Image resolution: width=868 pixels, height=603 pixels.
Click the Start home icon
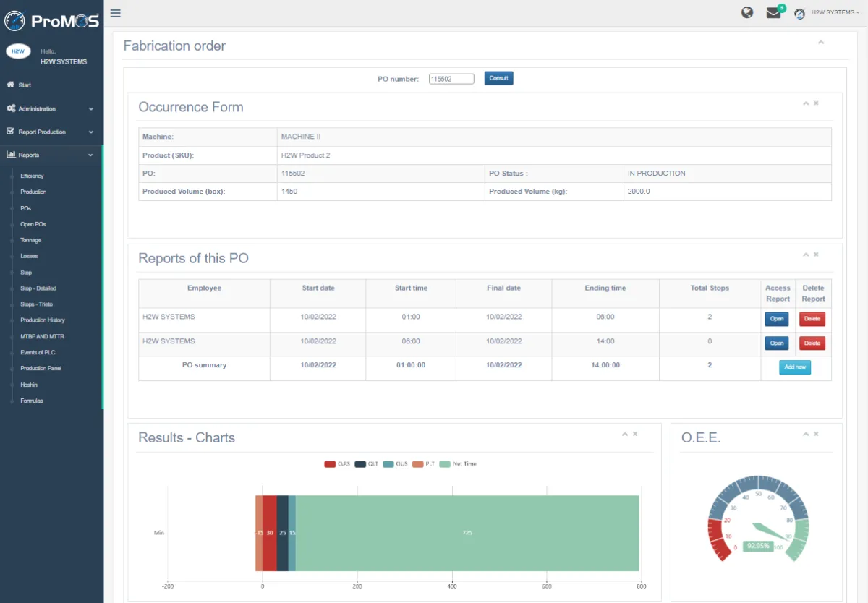[x=11, y=85]
